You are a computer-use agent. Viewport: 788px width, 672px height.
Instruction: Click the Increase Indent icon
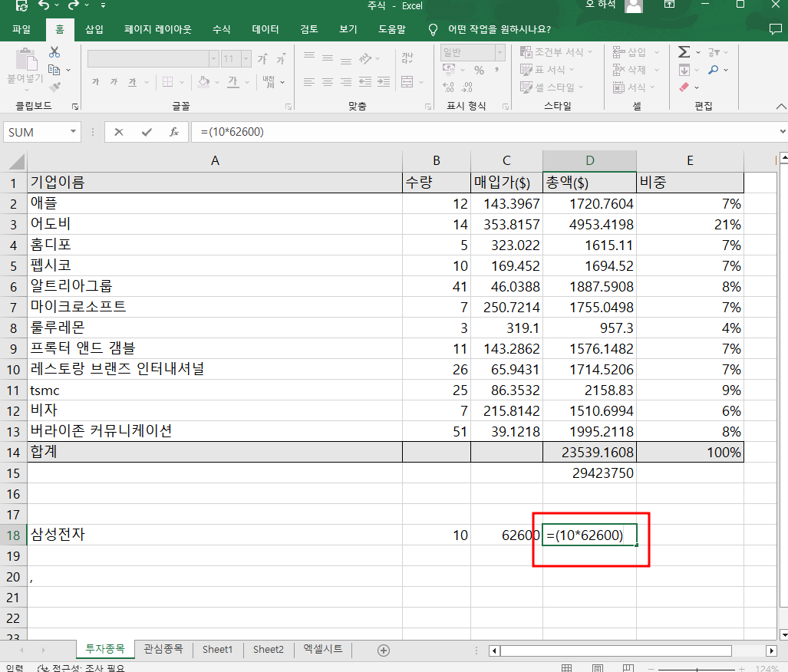384,81
